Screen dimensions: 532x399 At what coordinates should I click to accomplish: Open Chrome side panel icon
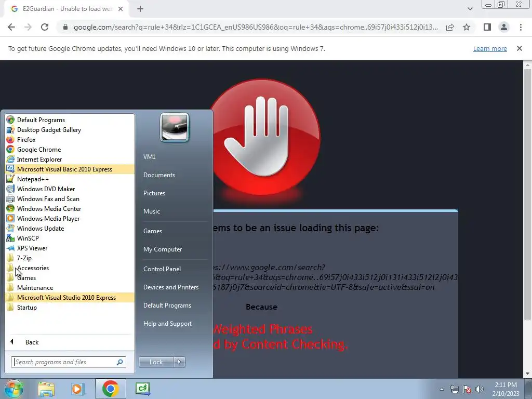pos(487,27)
